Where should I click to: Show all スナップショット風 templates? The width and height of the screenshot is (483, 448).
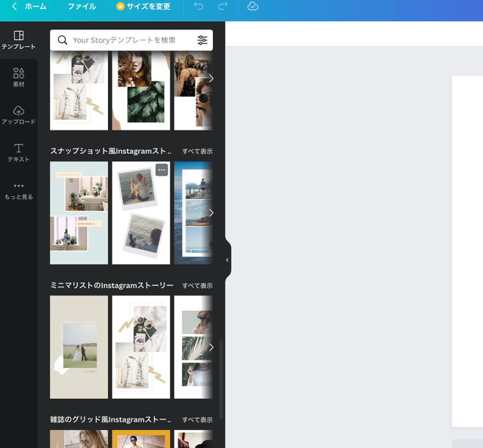click(x=197, y=152)
